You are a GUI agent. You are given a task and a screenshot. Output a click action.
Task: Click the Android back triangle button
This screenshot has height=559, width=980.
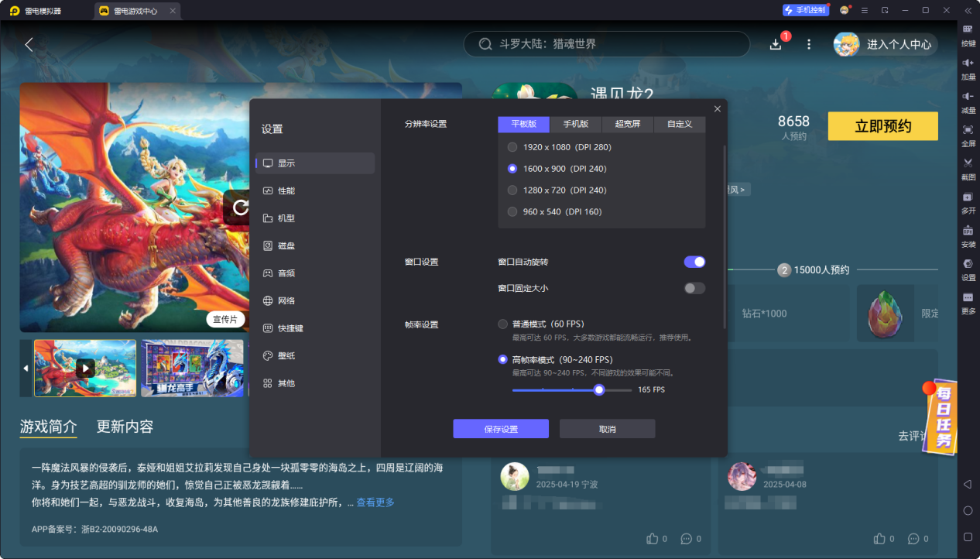coord(968,484)
